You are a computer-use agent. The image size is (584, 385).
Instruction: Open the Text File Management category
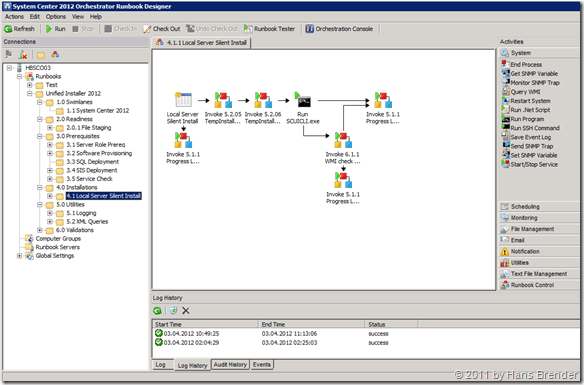tap(539, 274)
